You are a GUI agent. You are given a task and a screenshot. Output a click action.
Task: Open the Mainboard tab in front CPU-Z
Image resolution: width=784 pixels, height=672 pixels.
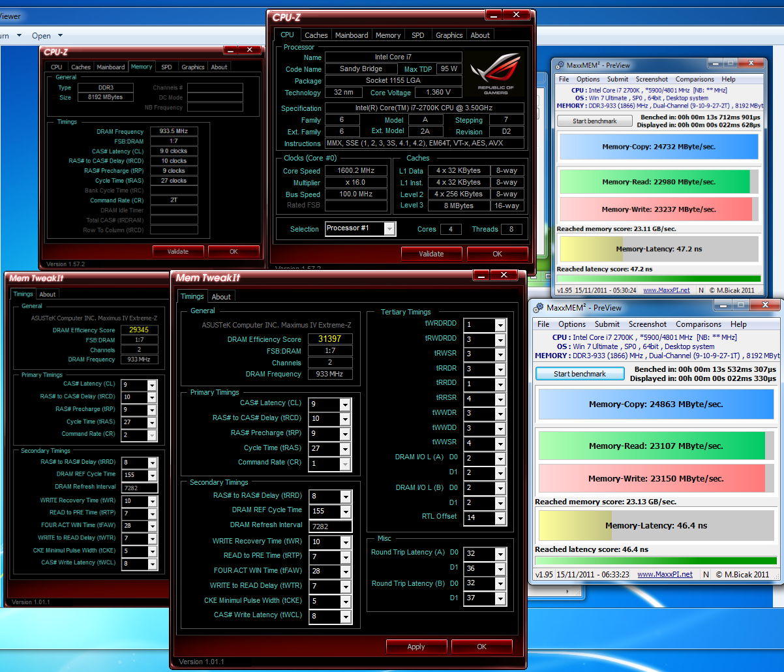(x=352, y=35)
